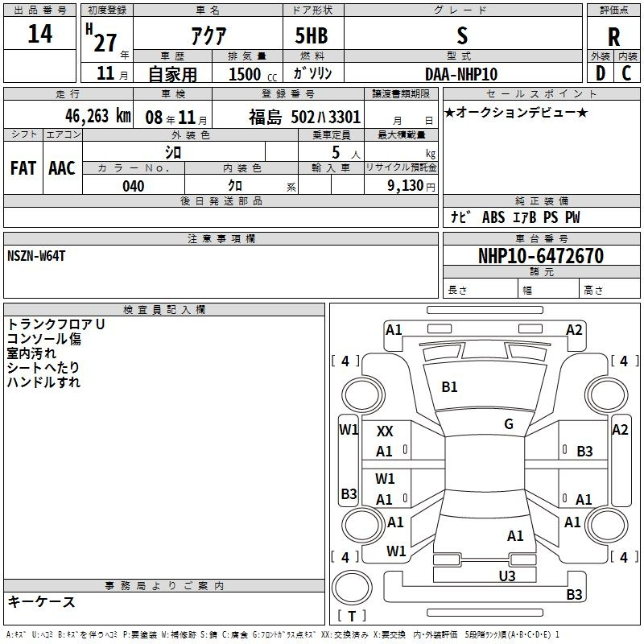Click the ★オークションデビュー★ sales point
The image size is (644, 644).
(516, 112)
